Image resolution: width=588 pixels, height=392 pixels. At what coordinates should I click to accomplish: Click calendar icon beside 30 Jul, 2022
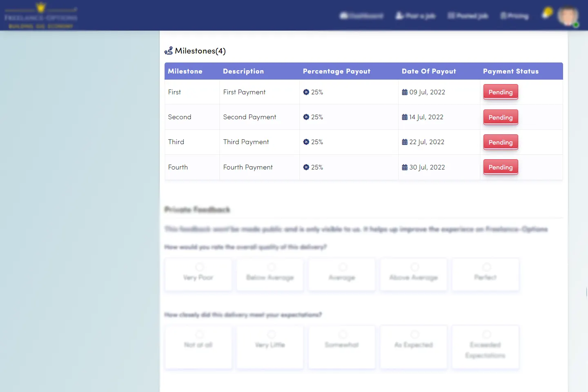click(x=405, y=167)
